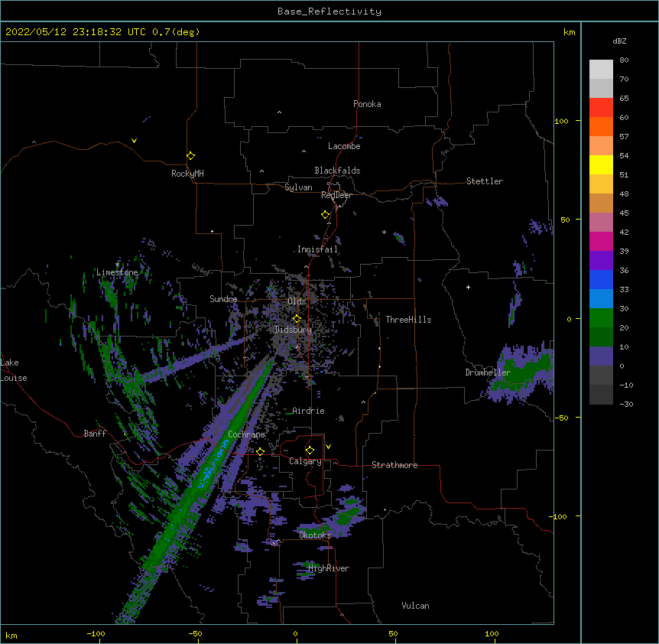This screenshot has width=659, height=644.
Task: Click the Limestone label
Action: click(x=117, y=272)
